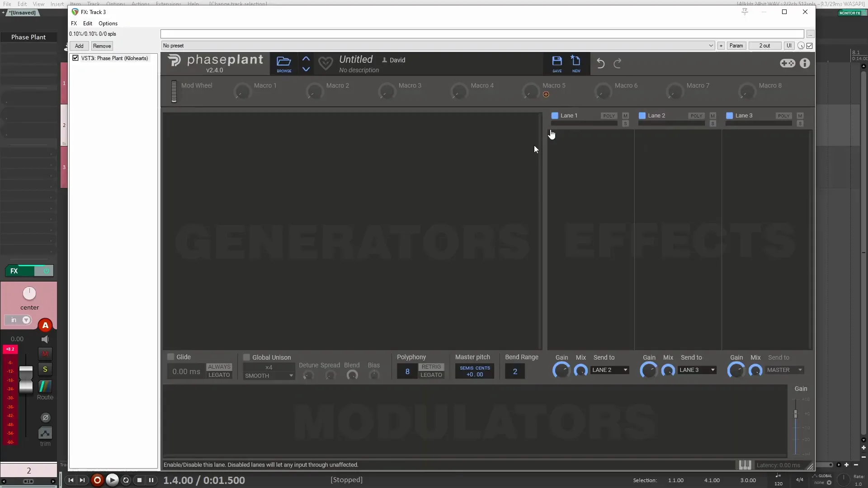Toggle the FX bypass checkbox beside UI
The width and height of the screenshot is (868, 488).
809,46
